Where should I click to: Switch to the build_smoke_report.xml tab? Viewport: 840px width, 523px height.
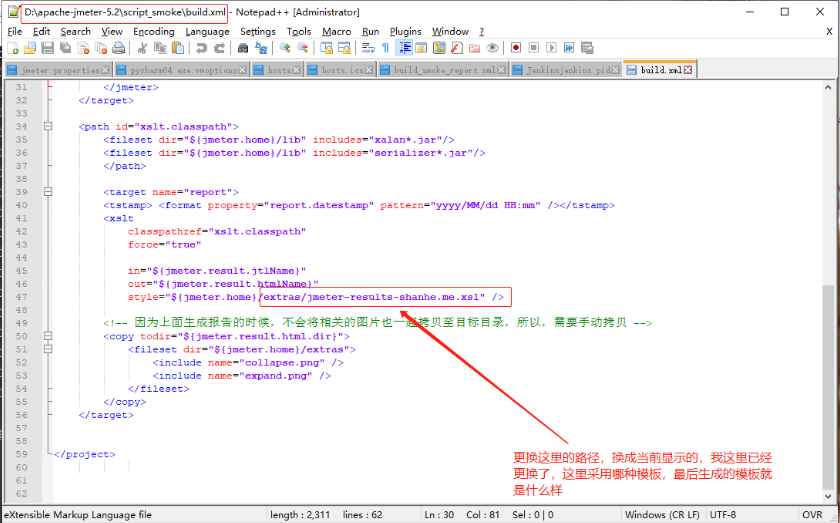pyautogui.click(x=444, y=70)
